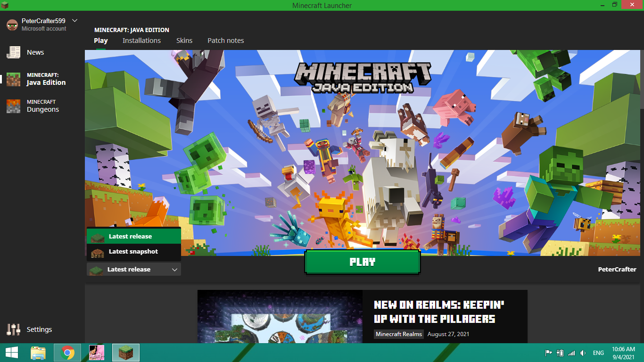This screenshot has width=644, height=362.
Task: Open network signal tray icon
Action: click(571, 353)
